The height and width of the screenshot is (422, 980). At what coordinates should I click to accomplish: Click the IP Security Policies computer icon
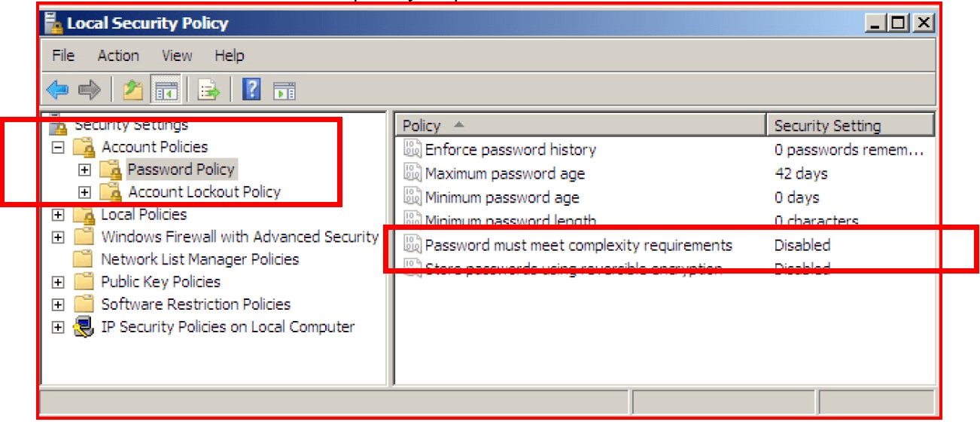pos(84,327)
